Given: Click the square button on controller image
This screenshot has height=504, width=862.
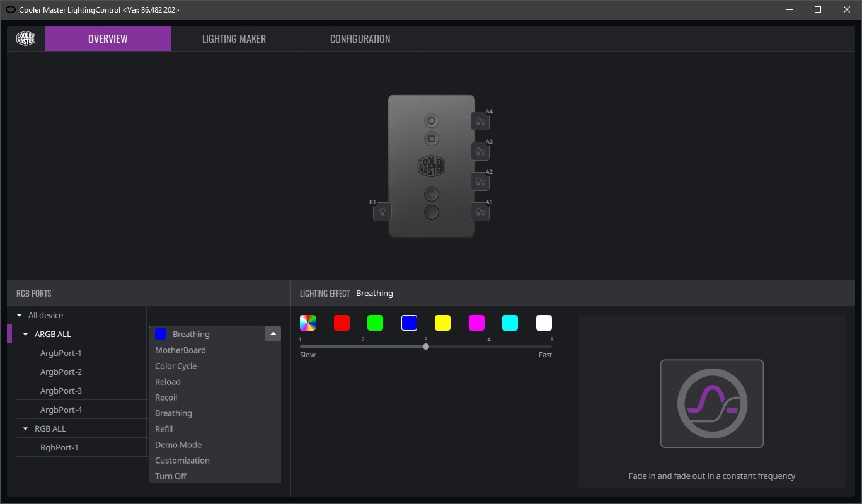Looking at the screenshot, I should pyautogui.click(x=432, y=139).
